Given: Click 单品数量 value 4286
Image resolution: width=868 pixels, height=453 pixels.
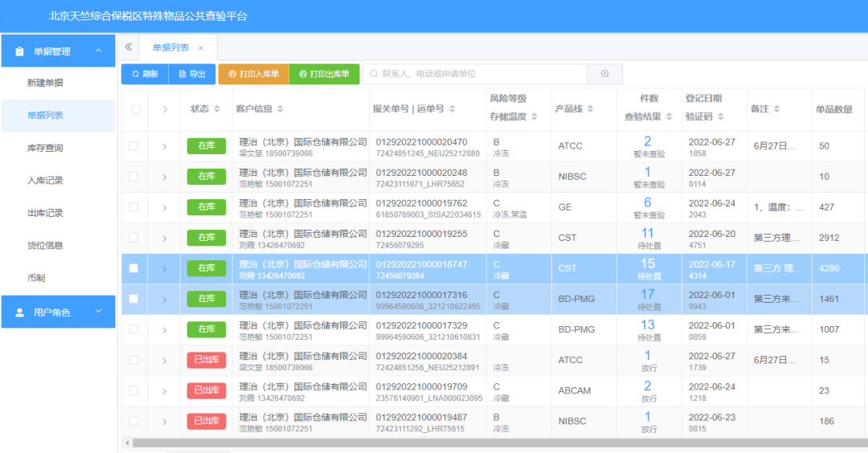Looking at the screenshot, I should pos(829,268).
